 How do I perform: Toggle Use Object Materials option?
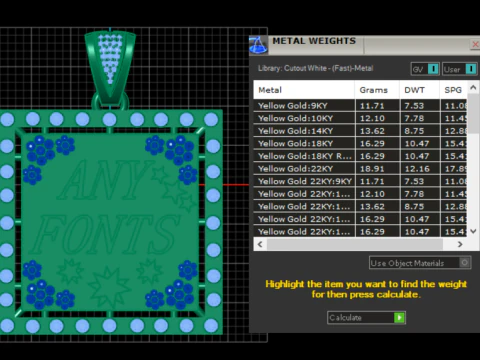pos(420,263)
